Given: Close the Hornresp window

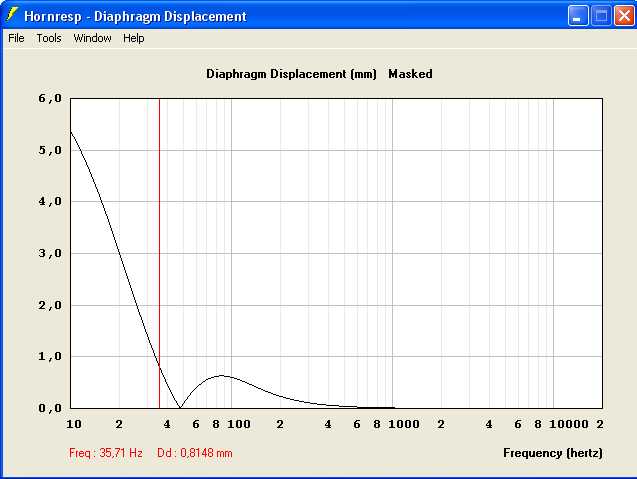Looking at the screenshot, I should [623, 16].
